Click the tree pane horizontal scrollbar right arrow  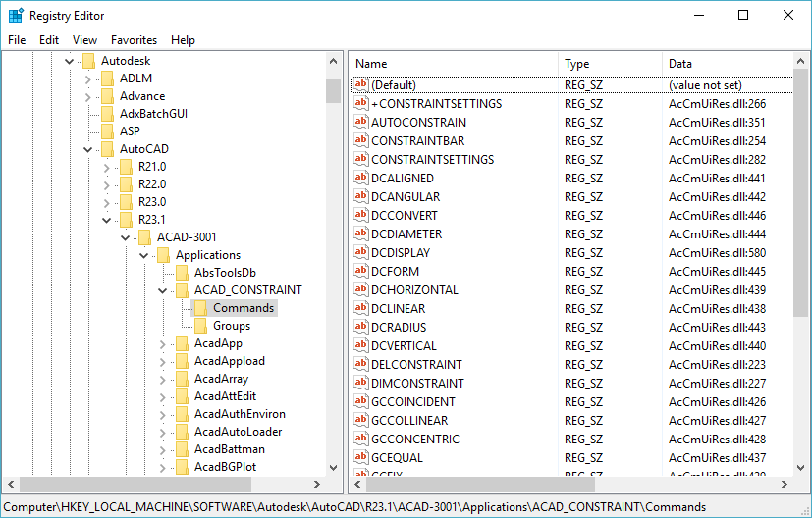[x=317, y=485]
